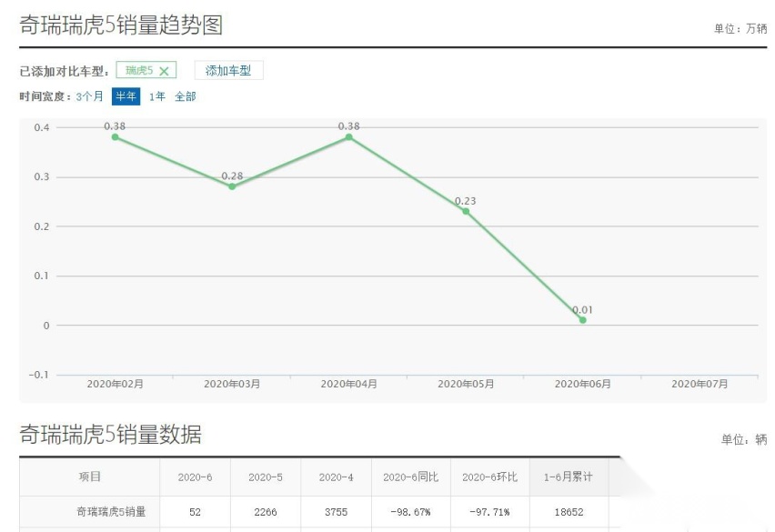775x532 pixels.
Task: Click the 1-6月累计 column header
Action: click(569, 477)
